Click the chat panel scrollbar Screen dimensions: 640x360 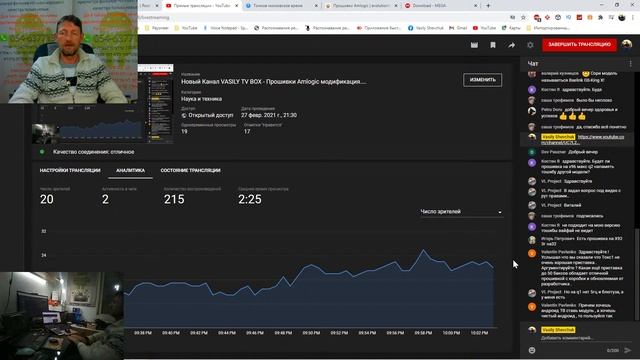point(636,273)
